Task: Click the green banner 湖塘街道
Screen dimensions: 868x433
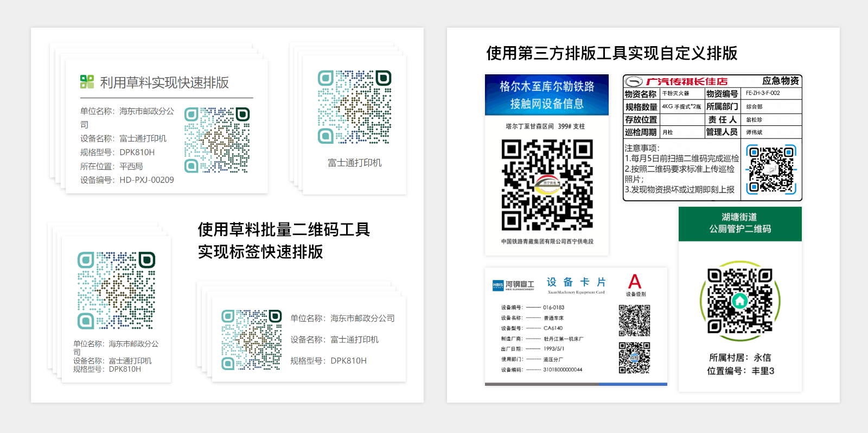Action: point(739,217)
